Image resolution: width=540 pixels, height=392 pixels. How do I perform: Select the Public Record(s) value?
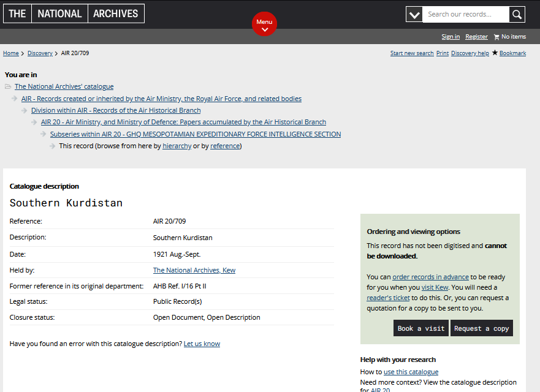[x=177, y=301]
